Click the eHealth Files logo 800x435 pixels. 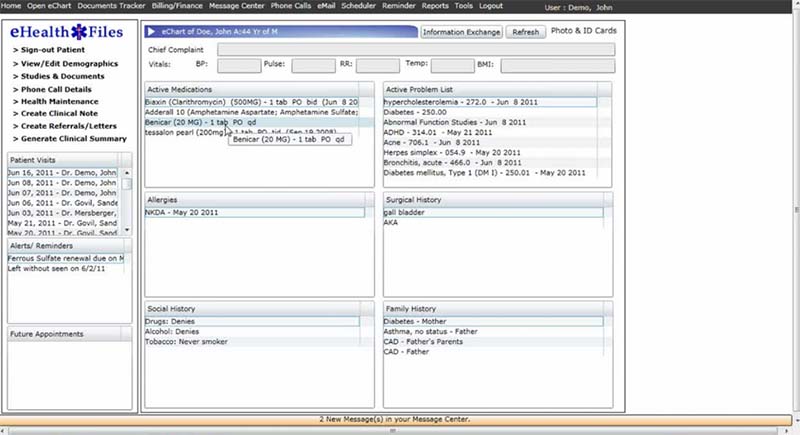(x=67, y=32)
